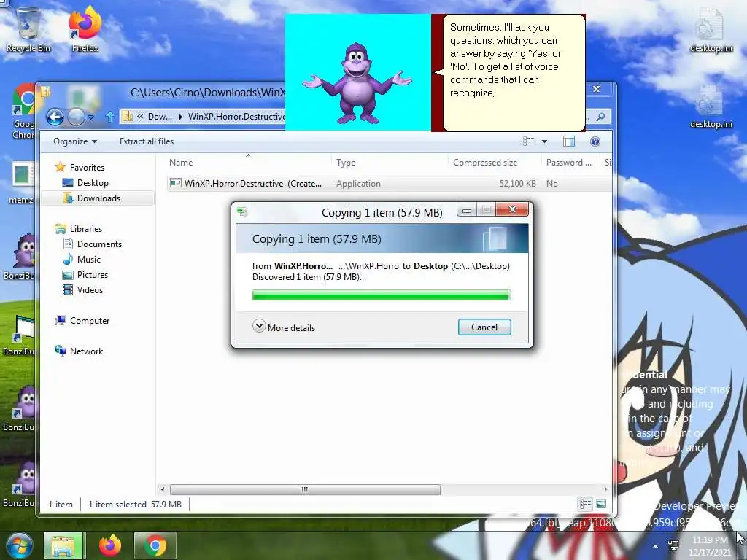The width and height of the screenshot is (747, 560).
Task: Open the view options dropdown arrow
Action: point(544,141)
